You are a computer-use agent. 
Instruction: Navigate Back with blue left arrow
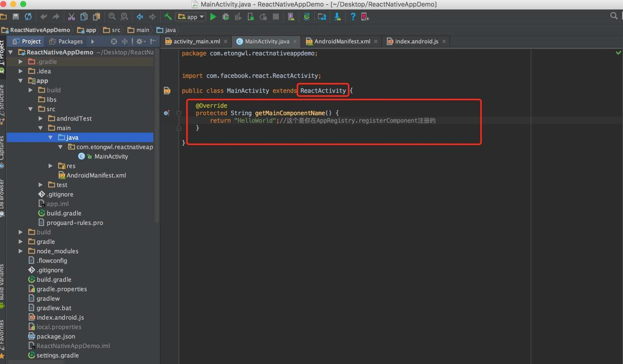(x=140, y=17)
